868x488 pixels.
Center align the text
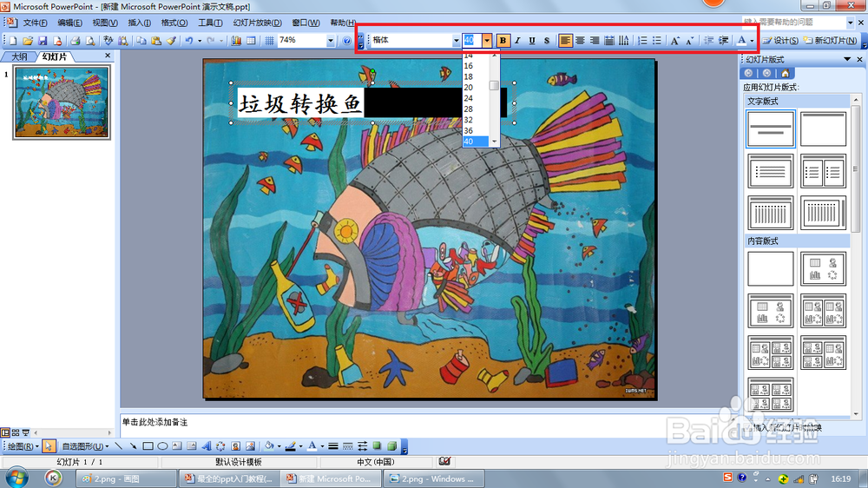(x=580, y=41)
